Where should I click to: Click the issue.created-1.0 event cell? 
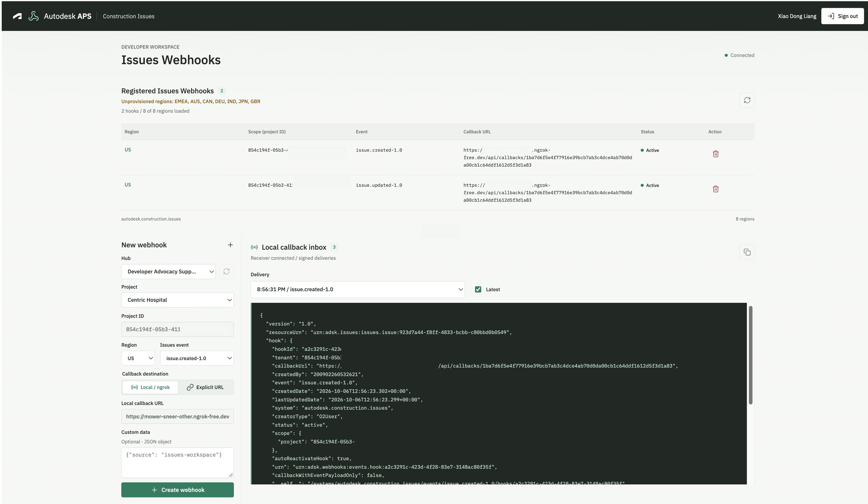pyautogui.click(x=379, y=150)
